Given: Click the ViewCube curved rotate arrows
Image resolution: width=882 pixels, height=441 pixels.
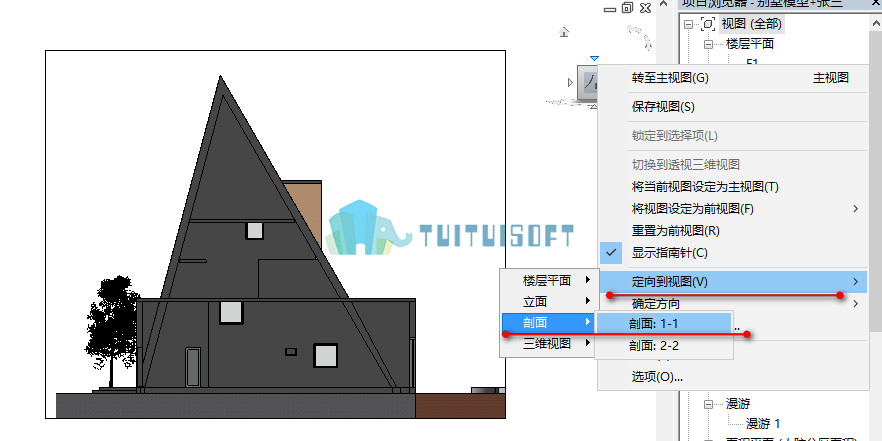Looking at the screenshot, I should click(640, 37).
